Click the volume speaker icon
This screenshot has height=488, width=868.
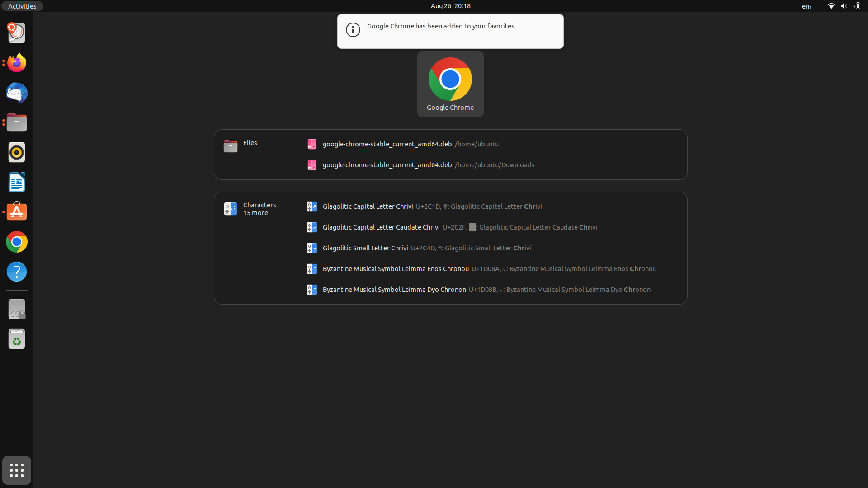pyautogui.click(x=844, y=6)
